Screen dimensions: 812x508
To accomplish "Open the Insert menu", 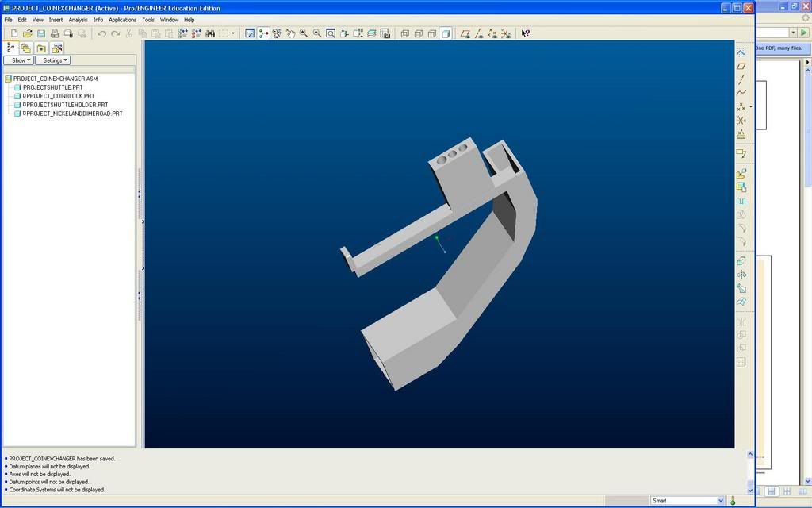I will click(x=56, y=20).
